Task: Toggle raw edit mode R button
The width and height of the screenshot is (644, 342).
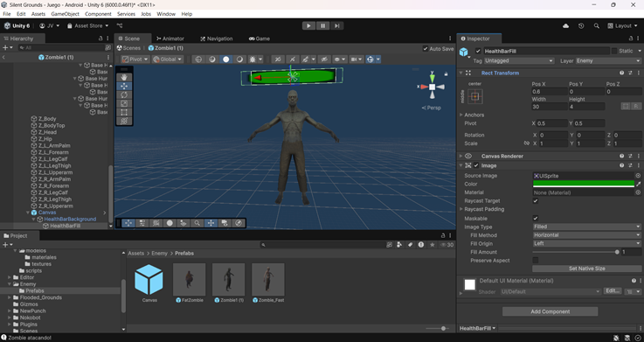Action: click(x=635, y=107)
